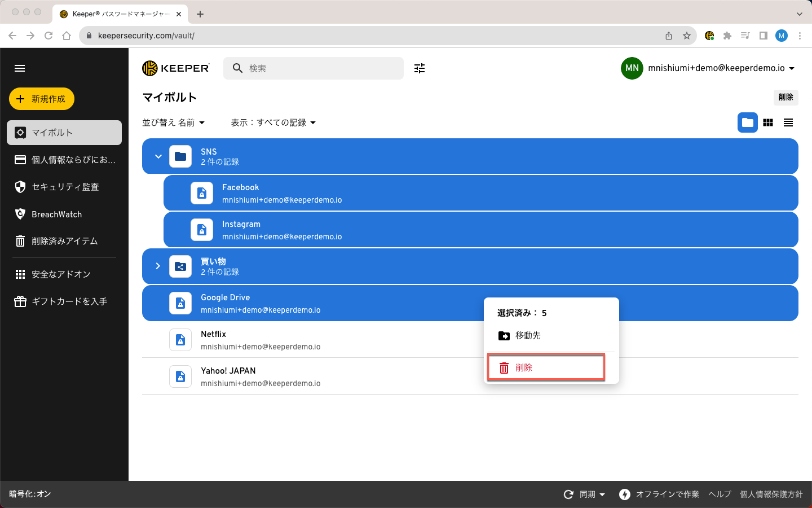Image resolution: width=812 pixels, height=508 pixels.
Task: Expand the 買い物 shared folder
Action: point(158,266)
